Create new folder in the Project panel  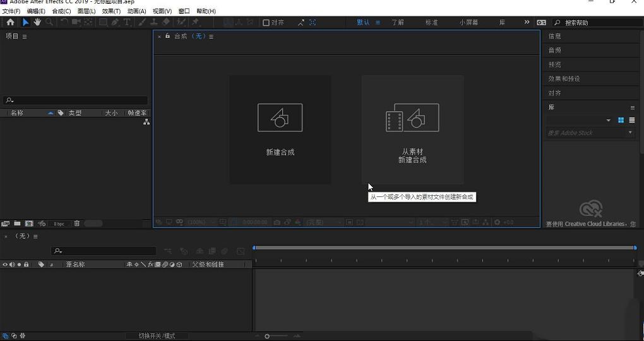point(17,224)
